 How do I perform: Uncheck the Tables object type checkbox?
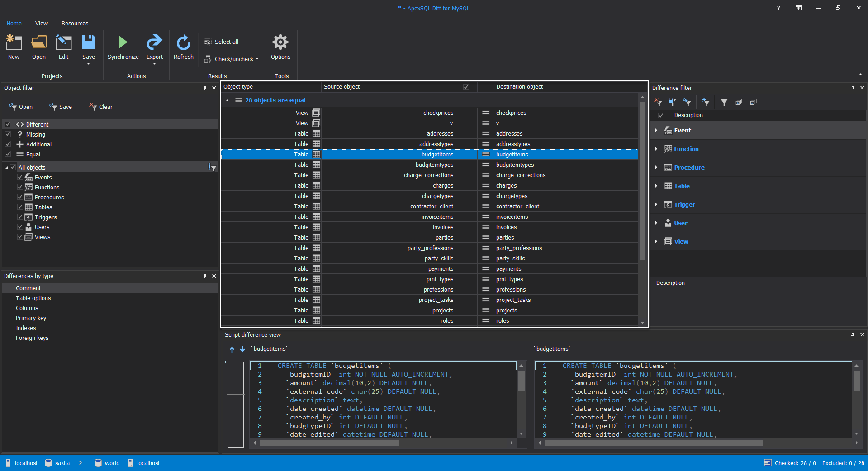coord(20,207)
